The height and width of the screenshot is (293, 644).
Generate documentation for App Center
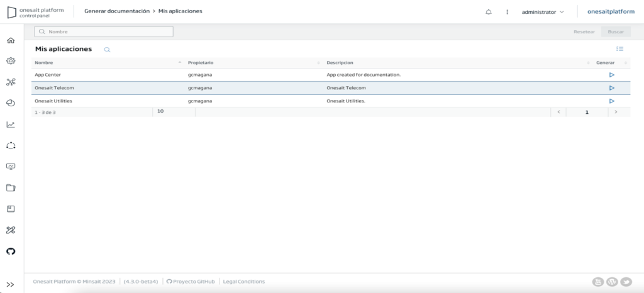pyautogui.click(x=611, y=75)
